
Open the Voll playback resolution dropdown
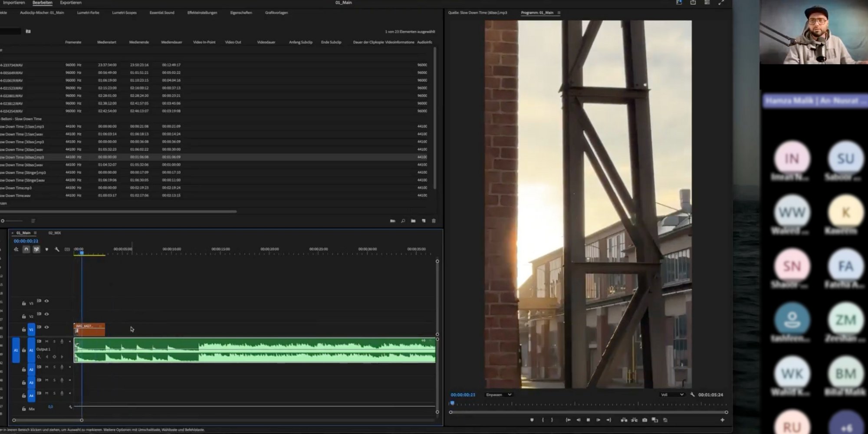[672, 395]
